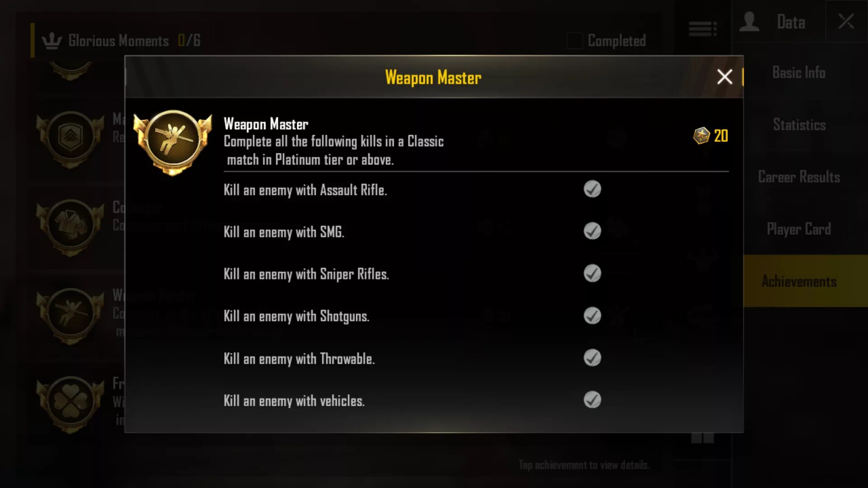The height and width of the screenshot is (488, 868).
Task: View the Data profile panel
Action: coord(775,22)
